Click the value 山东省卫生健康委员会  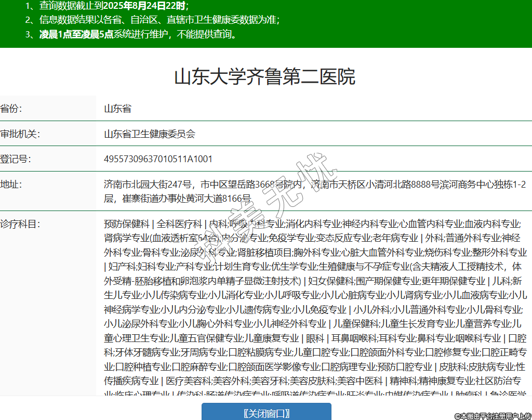150,134
